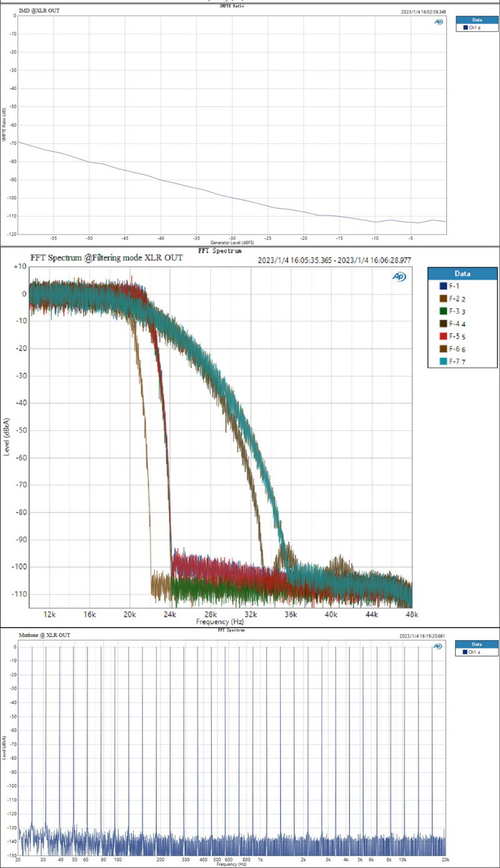
Task: Click the Ch1 swatch in the IMD legend
Action: tap(465, 28)
